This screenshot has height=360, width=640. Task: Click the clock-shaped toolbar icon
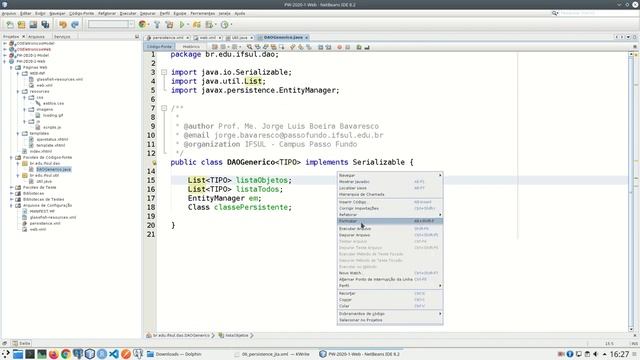(x=224, y=25)
